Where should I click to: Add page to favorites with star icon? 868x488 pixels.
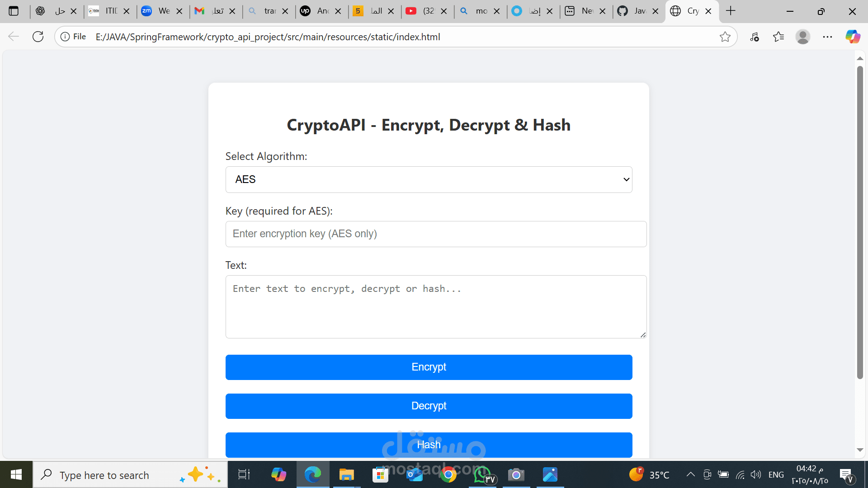click(725, 37)
